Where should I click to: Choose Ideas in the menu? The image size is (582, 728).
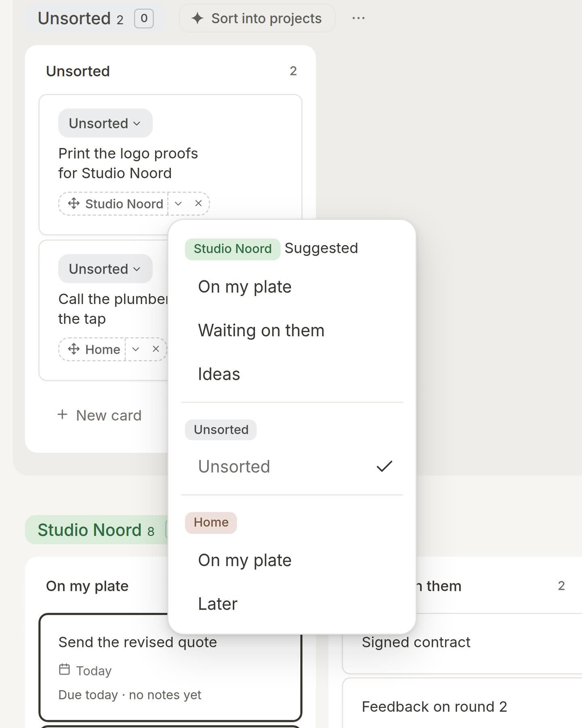click(x=292, y=374)
